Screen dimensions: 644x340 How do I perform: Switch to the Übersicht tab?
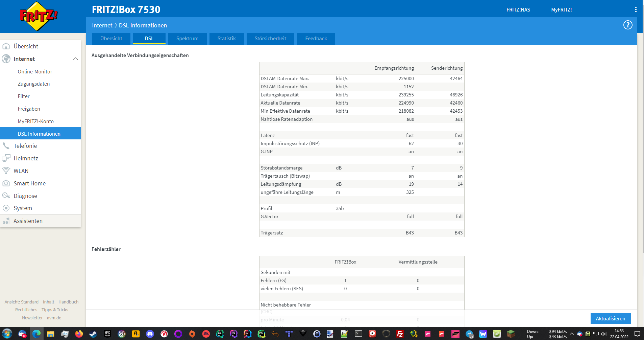(111, 39)
